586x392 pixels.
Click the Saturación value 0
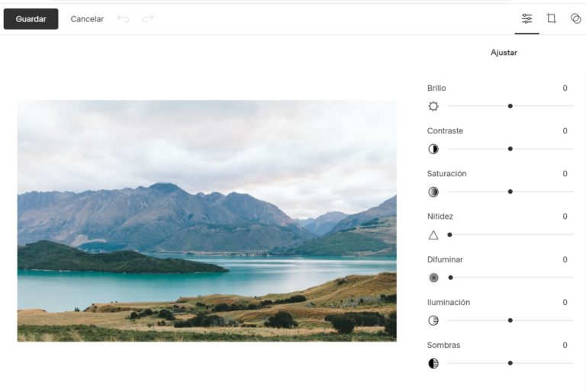[x=565, y=174]
